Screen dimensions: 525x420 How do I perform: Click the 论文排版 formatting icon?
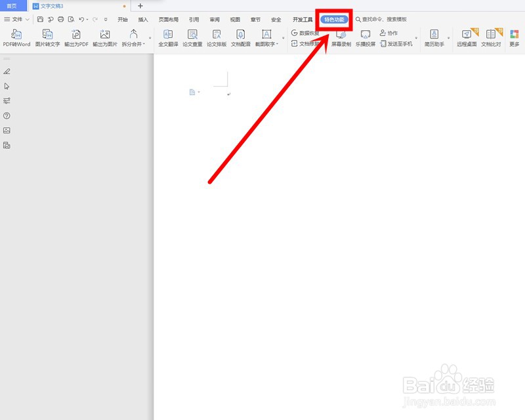[217, 37]
